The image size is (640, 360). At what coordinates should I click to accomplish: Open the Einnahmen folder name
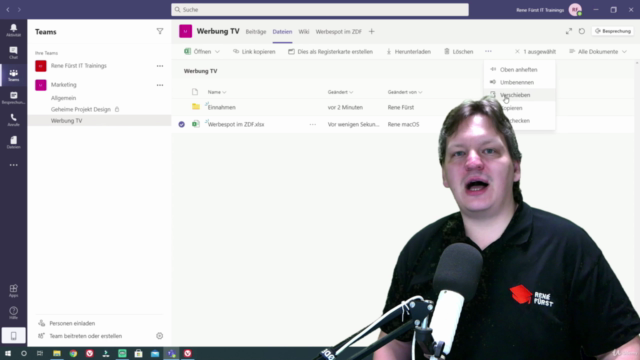(x=222, y=107)
